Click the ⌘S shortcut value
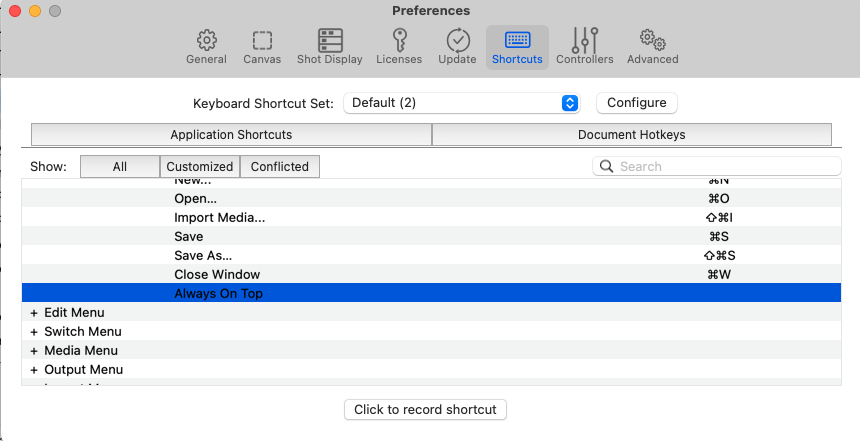Viewport: 860px width, 441px height. pos(718,236)
